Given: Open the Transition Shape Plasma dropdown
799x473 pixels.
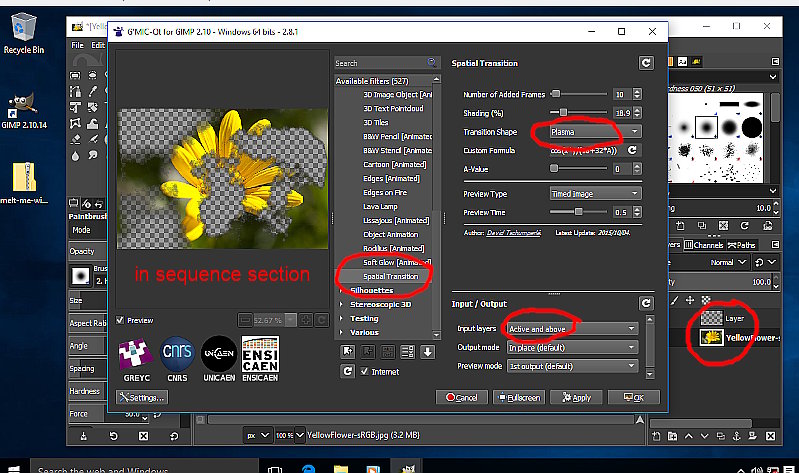Looking at the screenshot, I should (595, 132).
